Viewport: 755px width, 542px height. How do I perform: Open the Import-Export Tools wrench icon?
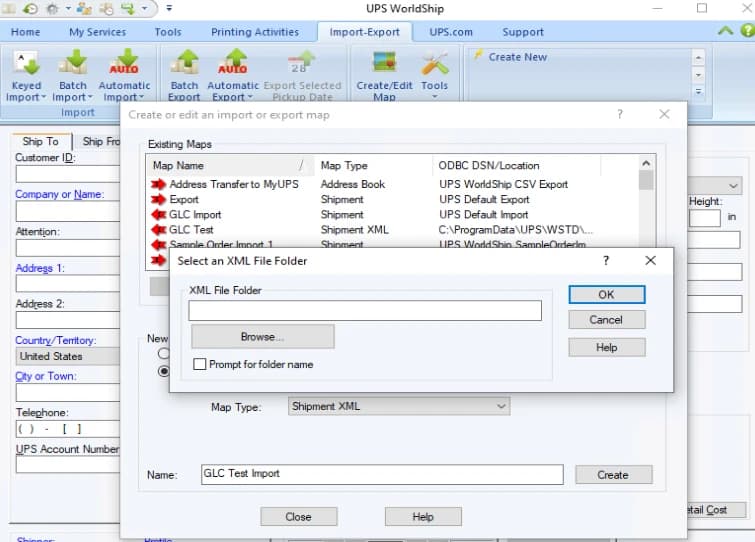pos(434,65)
